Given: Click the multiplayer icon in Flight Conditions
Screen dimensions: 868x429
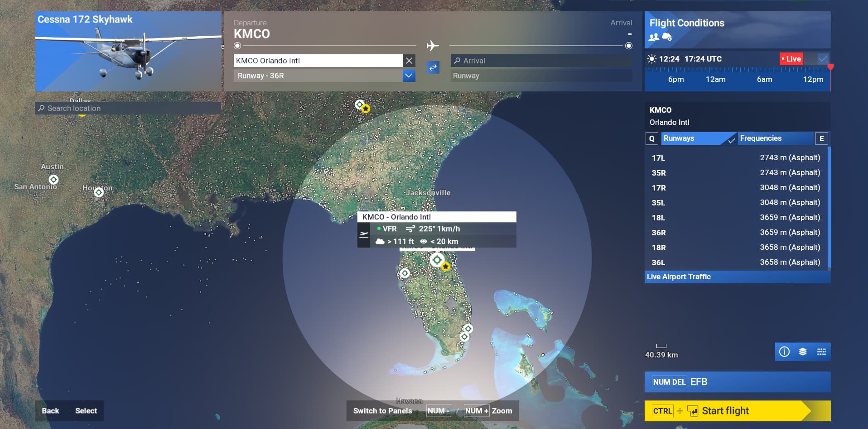Looking at the screenshot, I should [654, 37].
